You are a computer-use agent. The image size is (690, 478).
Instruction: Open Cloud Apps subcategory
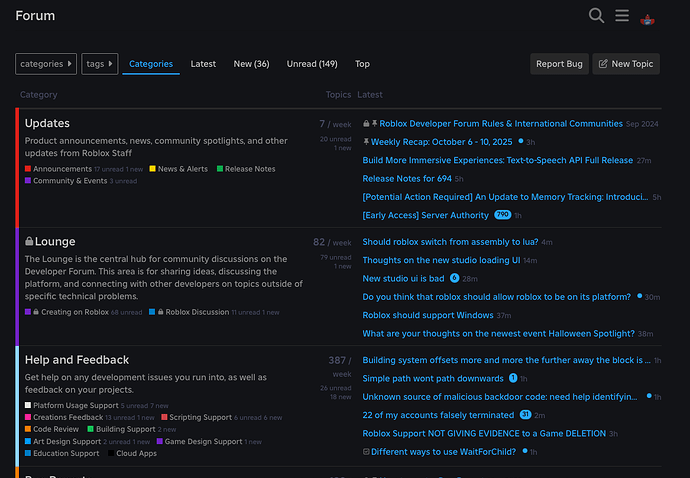pos(136,453)
